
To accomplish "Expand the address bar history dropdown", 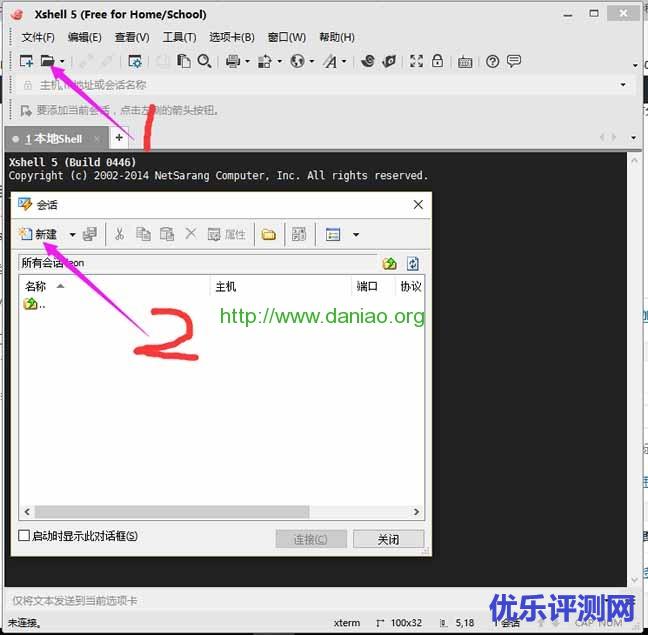I will tap(623, 85).
